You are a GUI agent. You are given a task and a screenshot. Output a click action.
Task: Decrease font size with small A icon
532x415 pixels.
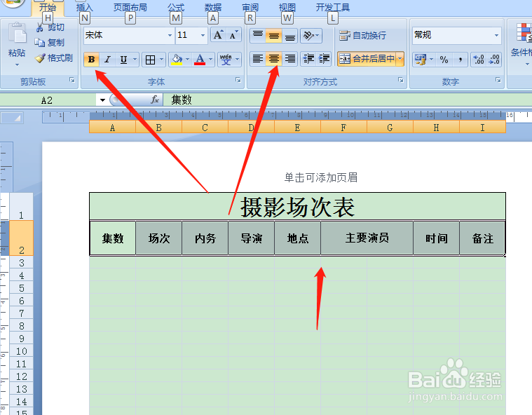coord(234,35)
